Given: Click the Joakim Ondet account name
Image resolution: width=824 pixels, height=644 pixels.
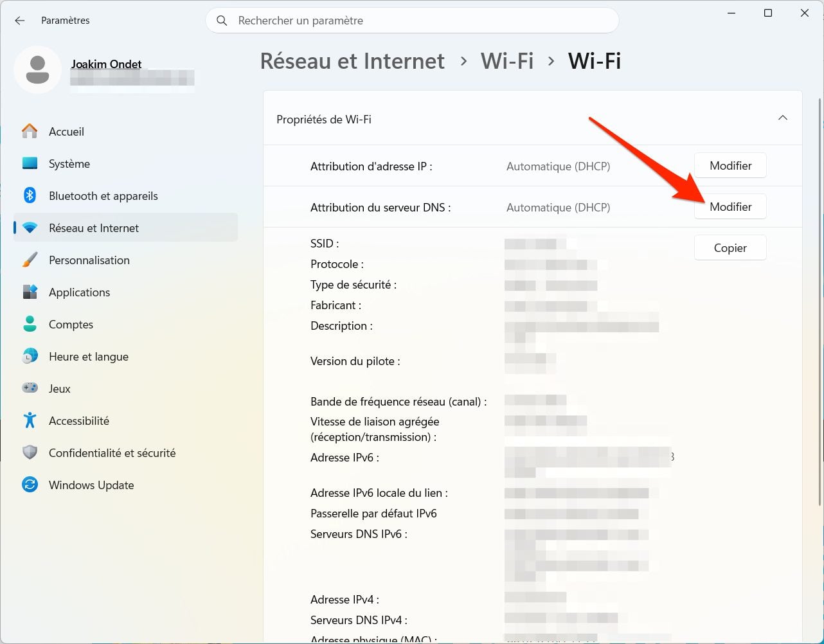Looking at the screenshot, I should (x=106, y=64).
